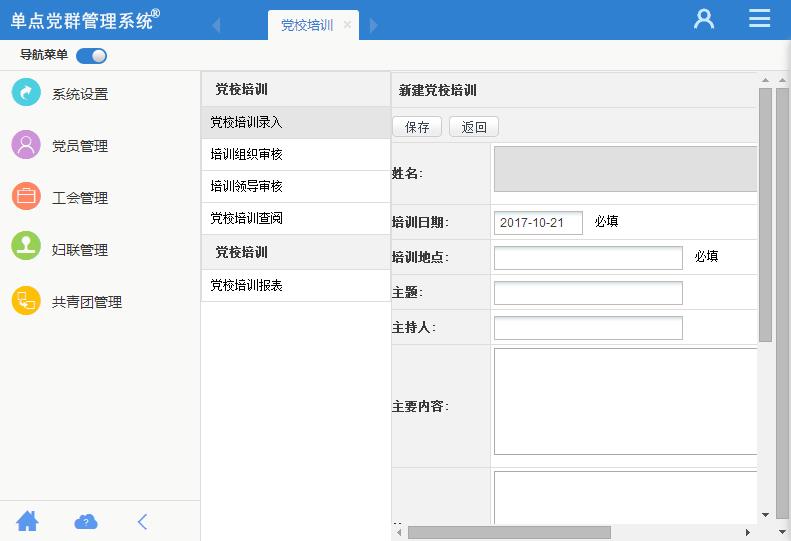791x541 pixels.
Task: Close the 党校培训 tab
Action: [347, 24]
